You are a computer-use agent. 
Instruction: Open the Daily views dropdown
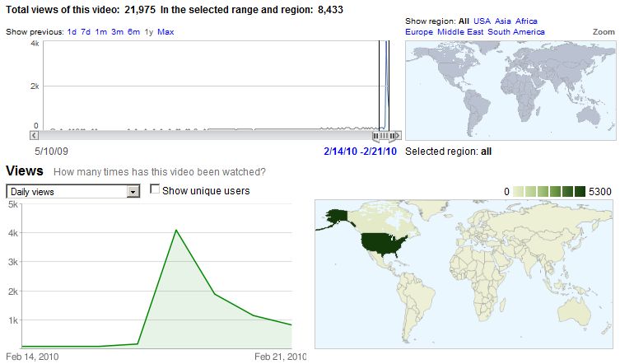point(133,191)
